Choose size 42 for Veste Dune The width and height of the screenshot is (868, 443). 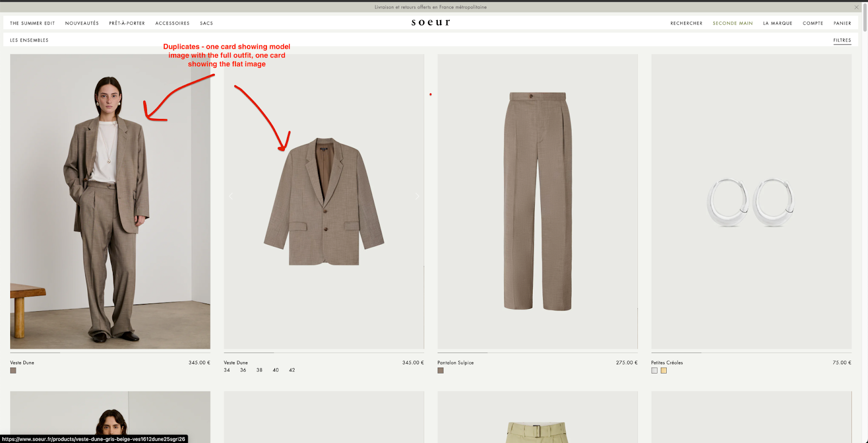[x=292, y=370]
